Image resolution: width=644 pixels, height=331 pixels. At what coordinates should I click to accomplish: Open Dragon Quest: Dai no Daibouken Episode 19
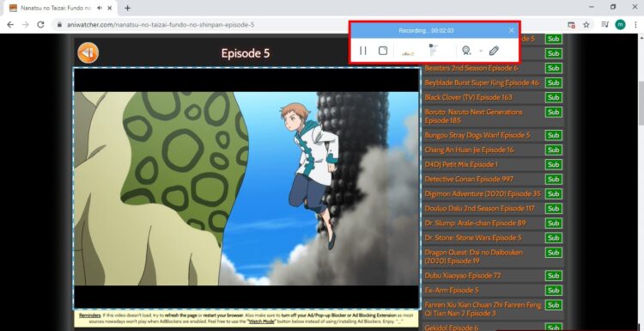point(473,256)
